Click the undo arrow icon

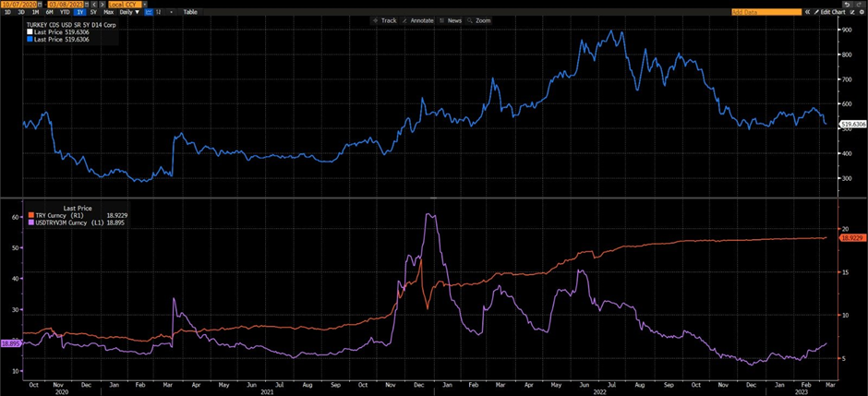pos(847,4)
